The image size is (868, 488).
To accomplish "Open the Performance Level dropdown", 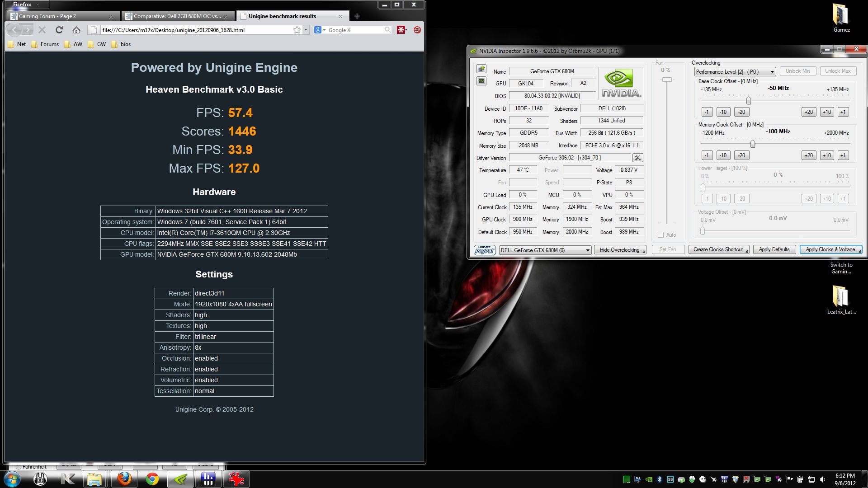I will 735,71.
